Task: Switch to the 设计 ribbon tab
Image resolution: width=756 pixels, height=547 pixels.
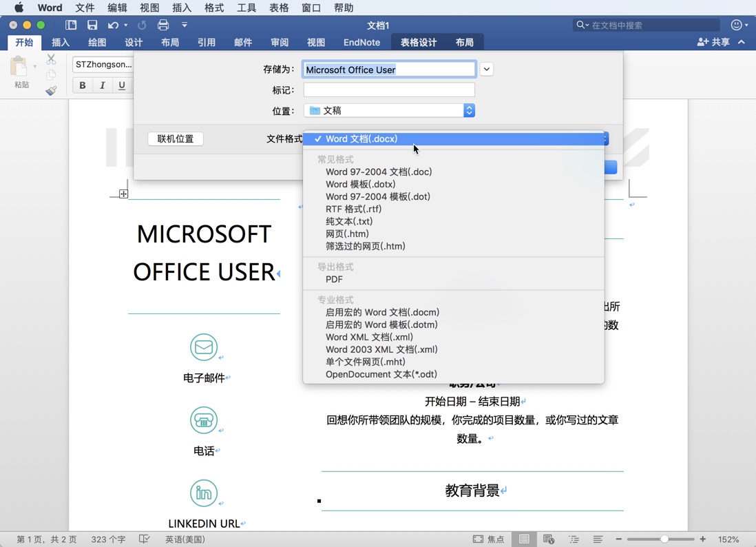Action: [134, 43]
